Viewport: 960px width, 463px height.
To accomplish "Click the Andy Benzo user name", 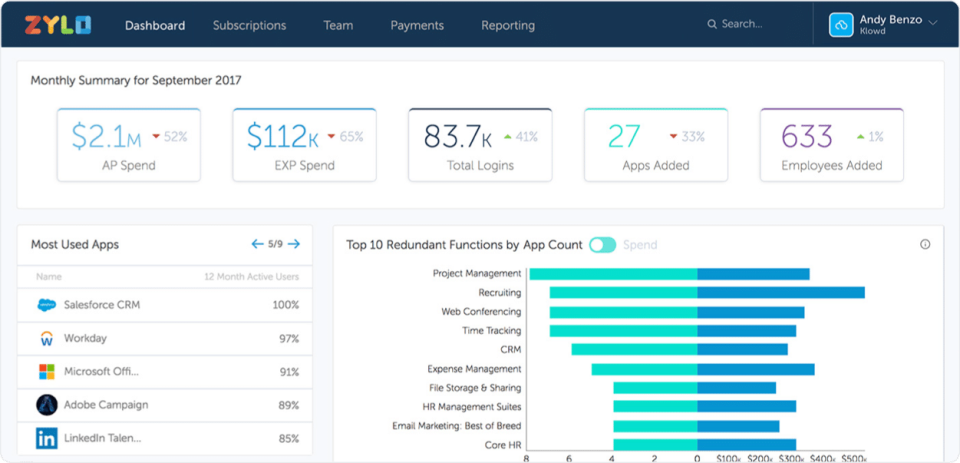I will pos(891,20).
